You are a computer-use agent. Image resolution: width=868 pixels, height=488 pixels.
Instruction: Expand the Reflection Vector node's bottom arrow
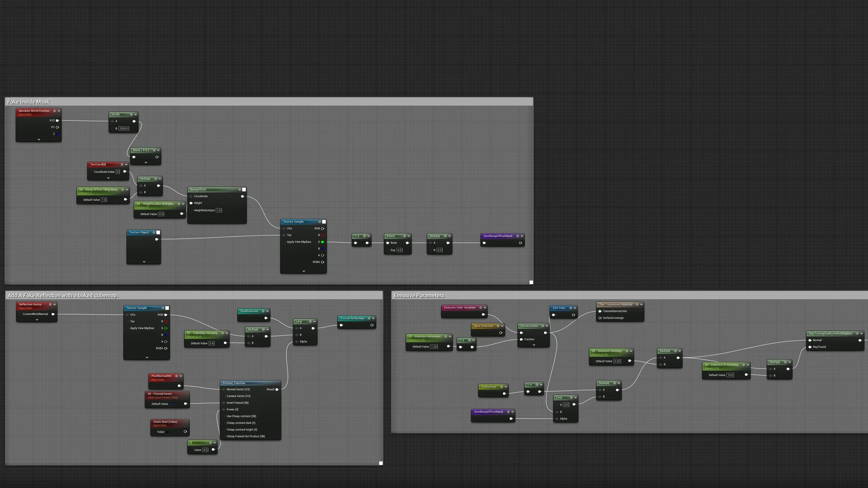(37, 320)
